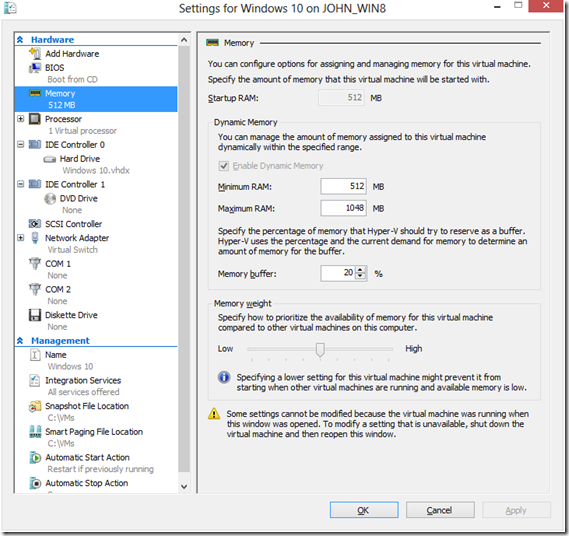
Task: Click the Hard Drive icon
Action: 50,159
